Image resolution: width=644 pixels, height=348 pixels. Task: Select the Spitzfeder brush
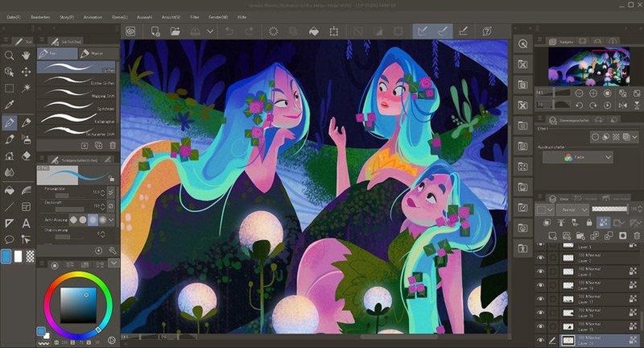77,106
